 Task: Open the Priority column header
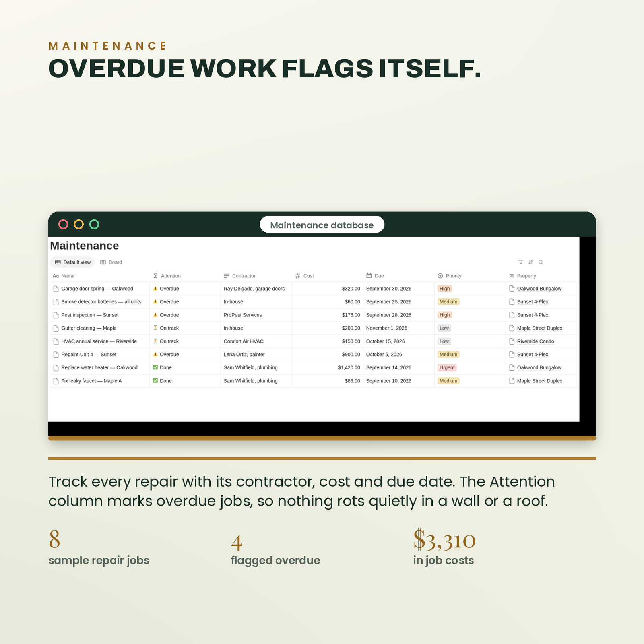coord(450,276)
